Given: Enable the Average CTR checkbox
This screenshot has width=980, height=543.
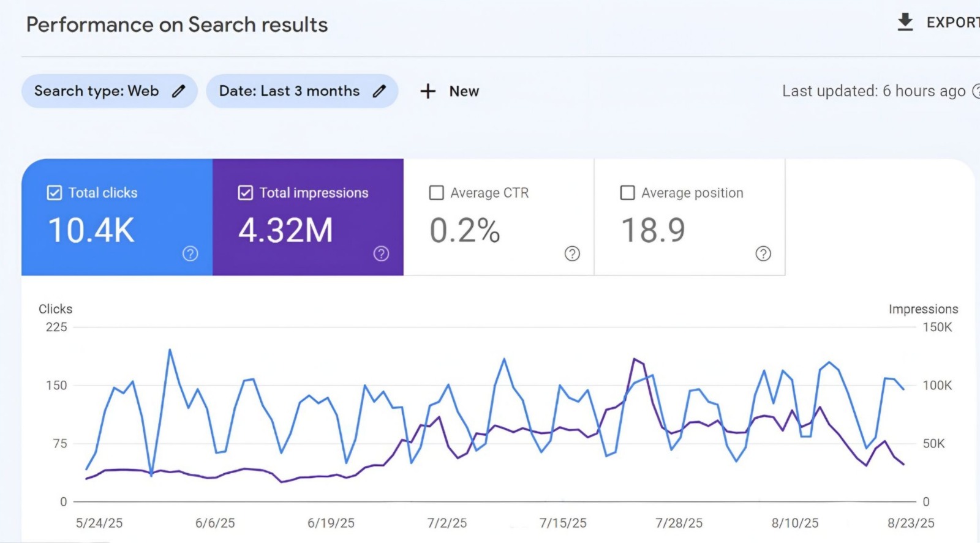Looking at the screenshot, I should click(437, 193).
